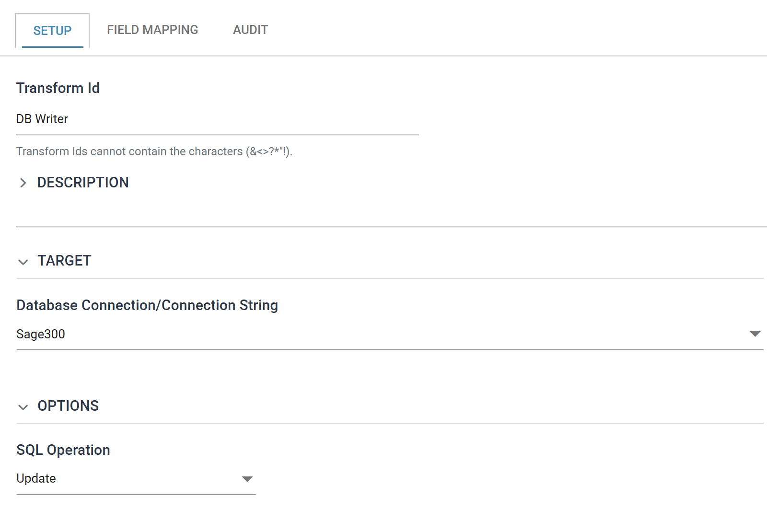Screen dimensions: 767x532
Task: Expand the DESCRIPTION section chevron
Action: pos(23,183)
